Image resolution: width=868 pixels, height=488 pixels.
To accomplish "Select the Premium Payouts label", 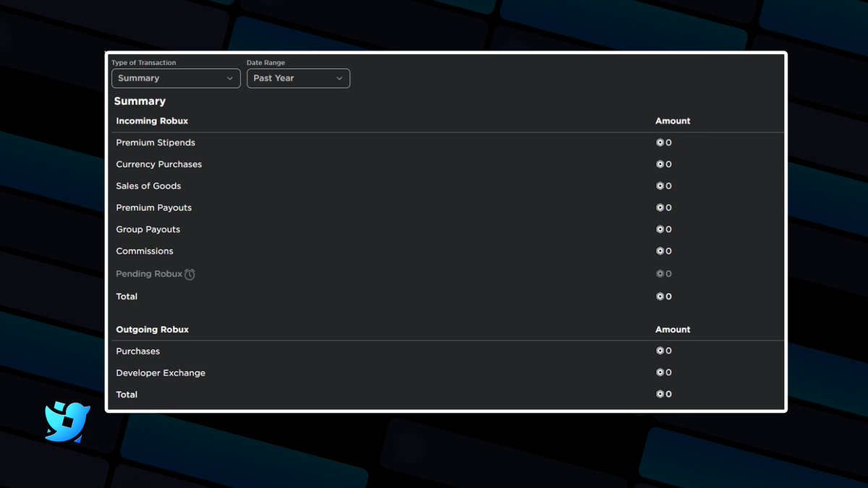I will pyautogui.click(x=154, y=208).
